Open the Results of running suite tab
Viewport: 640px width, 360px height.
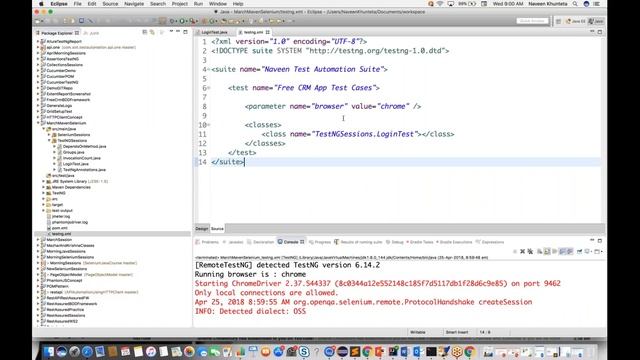pyautogui.click(x=358, y=242)
